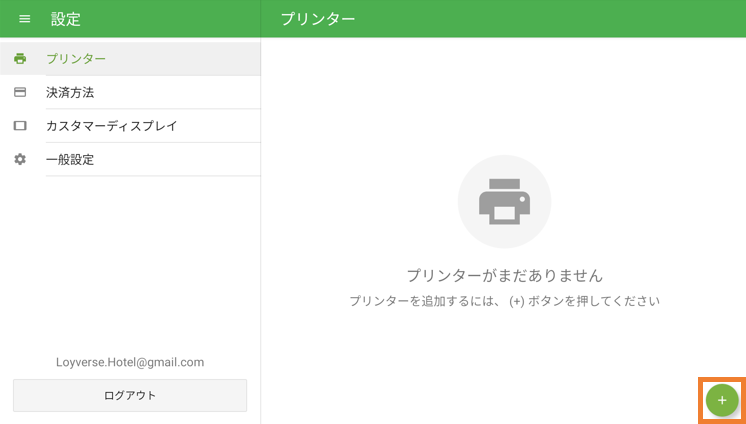This screenshot has height=424, width=746.
Task: Open the hamburger navigation menu
Action: pos(25,19)
